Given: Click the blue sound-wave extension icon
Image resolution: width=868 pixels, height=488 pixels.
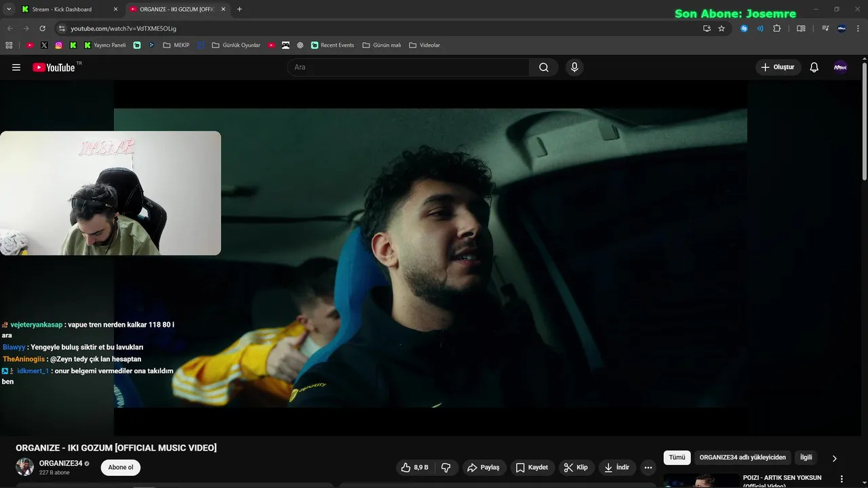Looking at the screenshot, I should point(760,28).
